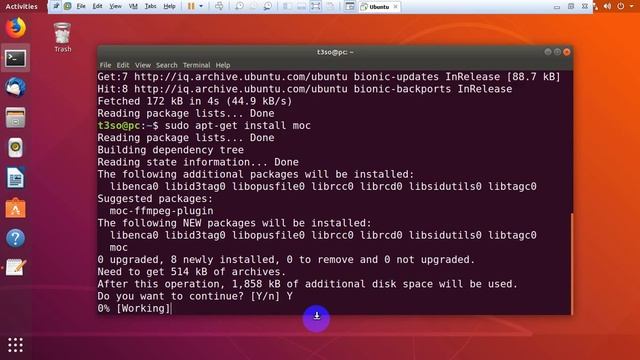Screen dimensions: 640x360
Task: Open the Terminal icon in the dock
Action: click(16, 58)
